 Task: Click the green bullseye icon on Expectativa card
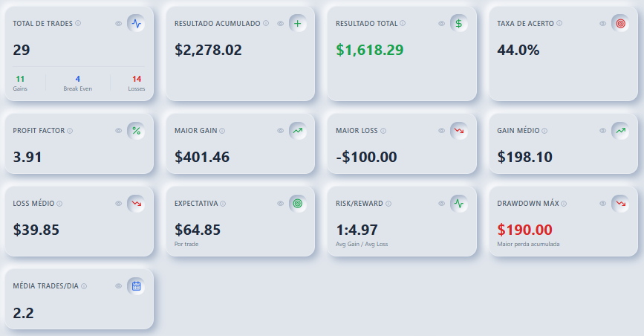point(297,204)
